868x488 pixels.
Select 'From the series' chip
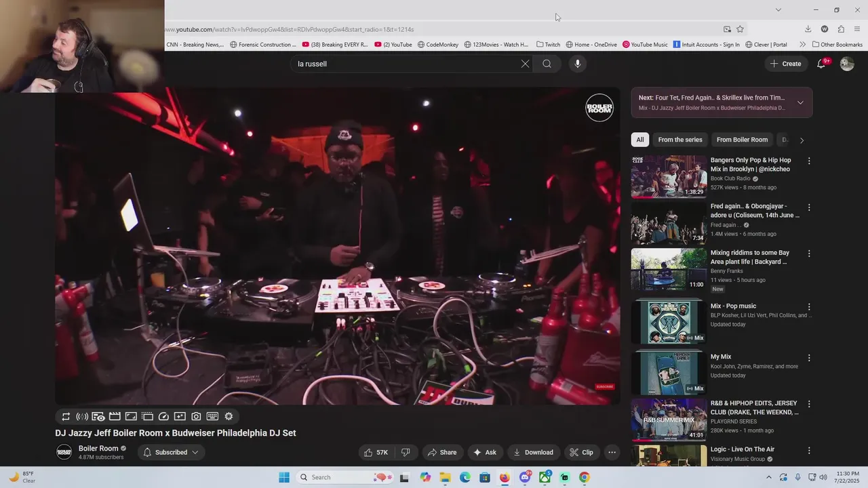pyautogui.click(x=680, y=140)
